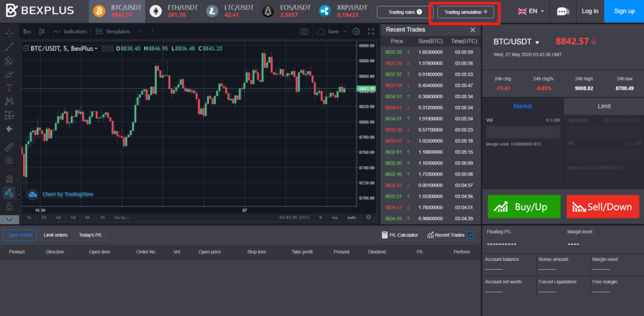Open Trading rules help
The width and height of the screenshot is (644, 316).
coord(405,12)
